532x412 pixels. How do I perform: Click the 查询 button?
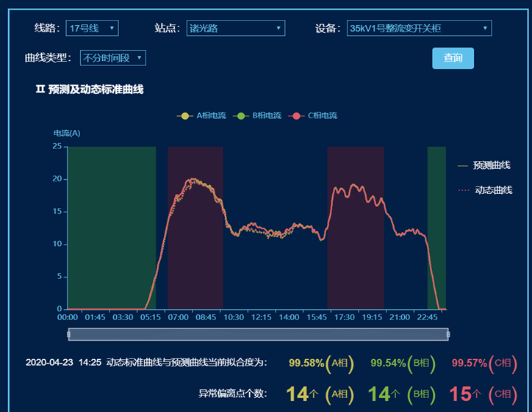453,58
